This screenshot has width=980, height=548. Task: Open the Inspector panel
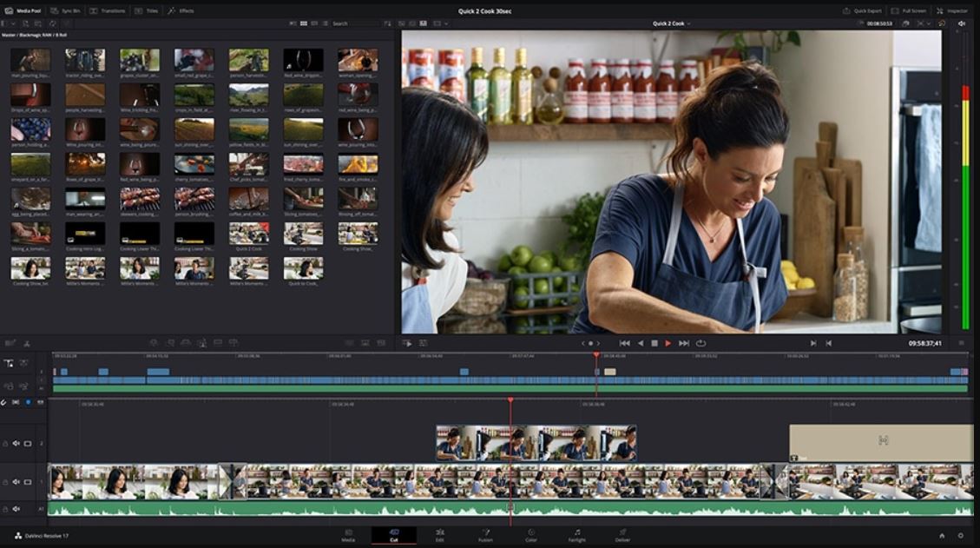(x=952, y=10)
